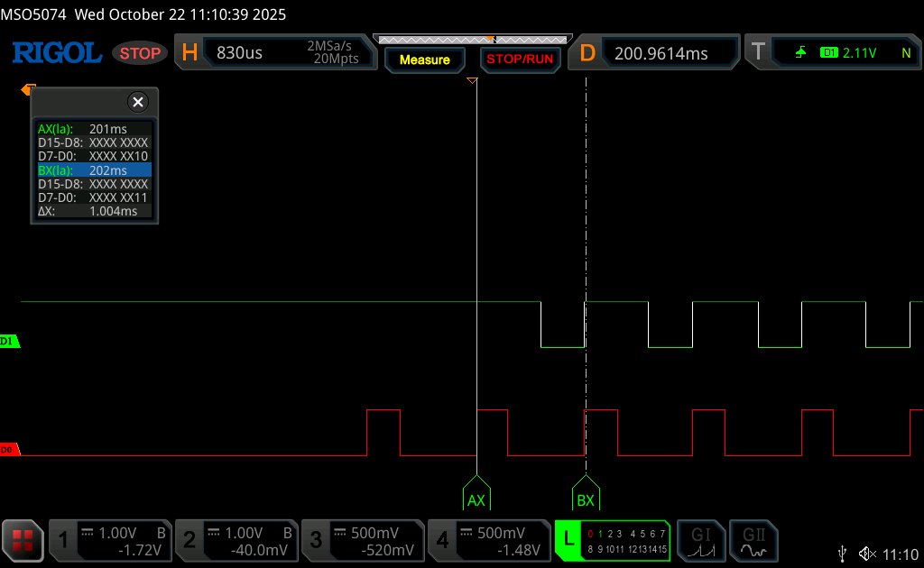The image size is (924, 568).
Task: Toggle the logic analyzer L channels
Action: [613, 541]
